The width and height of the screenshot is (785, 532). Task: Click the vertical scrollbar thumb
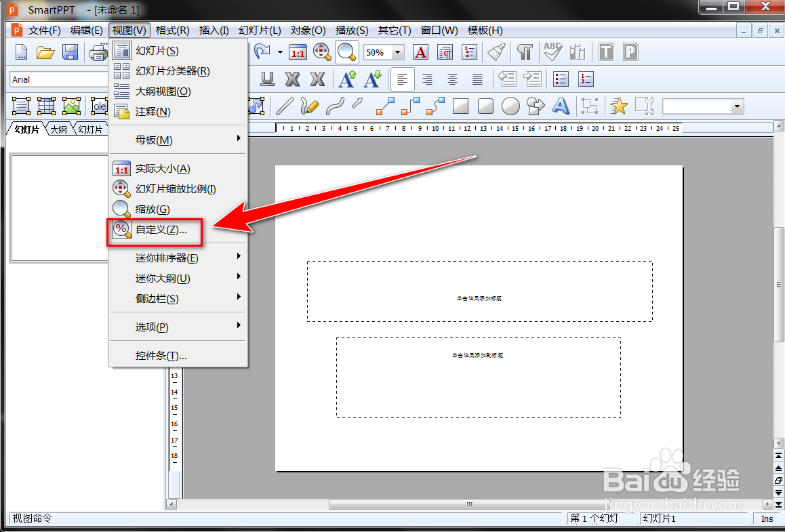click(x=778, y=284)
